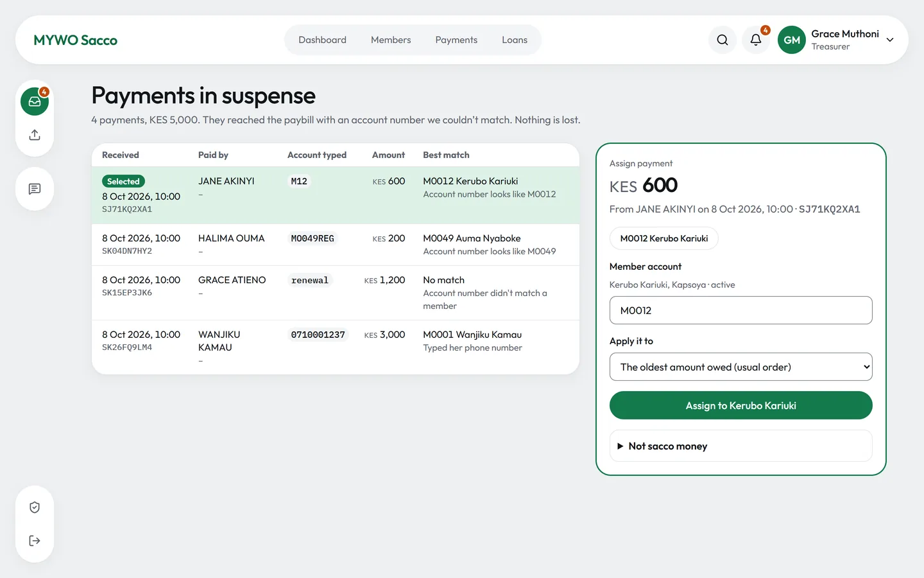Click the KES 200 amount
The height and width of the screenshot is (578, 924).
[x=389, y=238]
